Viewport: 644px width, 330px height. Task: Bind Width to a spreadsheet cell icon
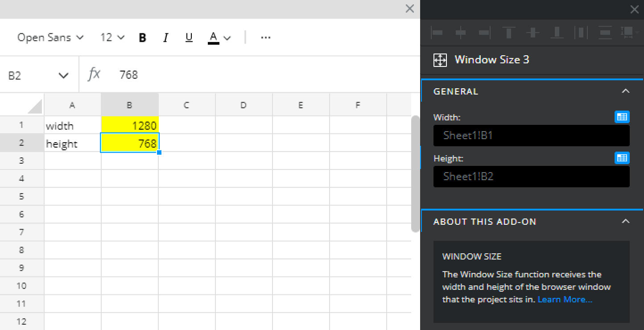pyautogui.click(x=622, y=117)
